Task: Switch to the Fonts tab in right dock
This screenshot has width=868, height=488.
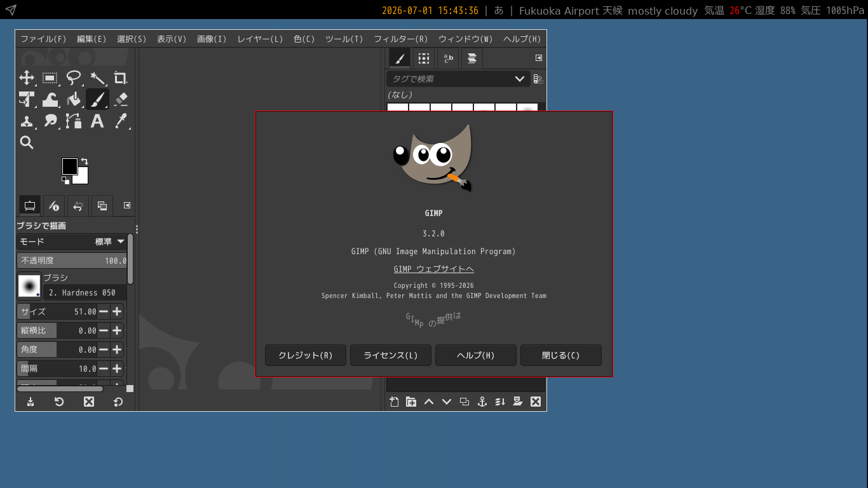Action: tap(448, 58)
